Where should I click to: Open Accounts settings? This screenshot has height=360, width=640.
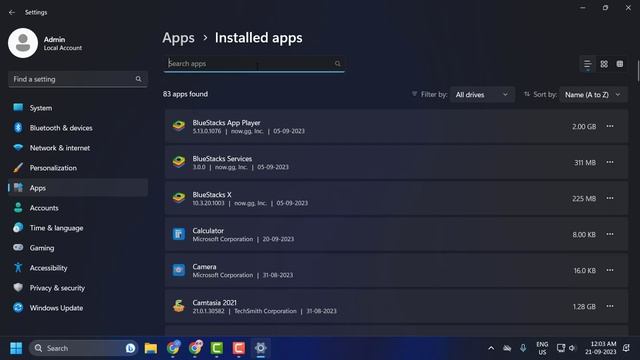[x=78, y=208]
